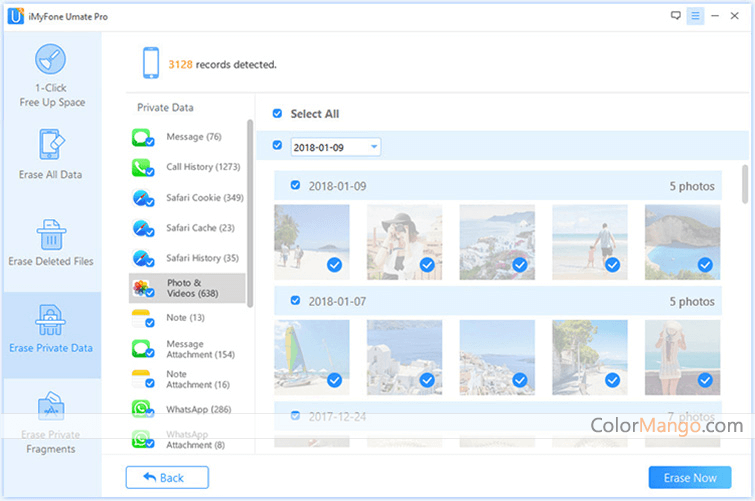
Task: Select the woman with hat photo thumbnail
Action: (x=404, y=241)
